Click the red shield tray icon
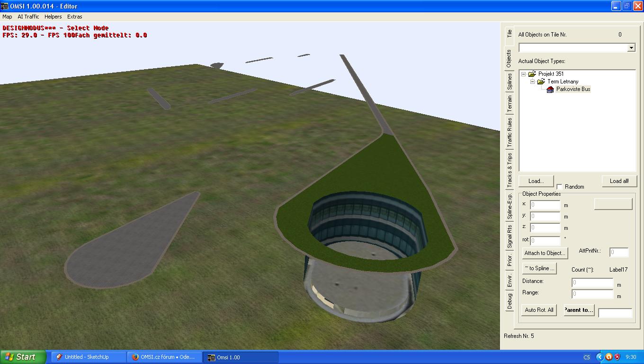Viewport: 644px width, 364px height. point(617,357)
